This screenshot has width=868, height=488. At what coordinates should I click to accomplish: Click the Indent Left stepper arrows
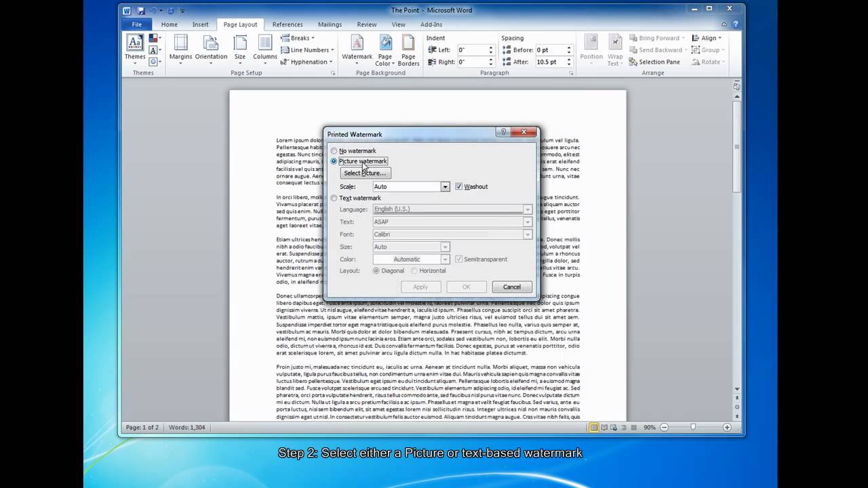click(x=491, y=50)
